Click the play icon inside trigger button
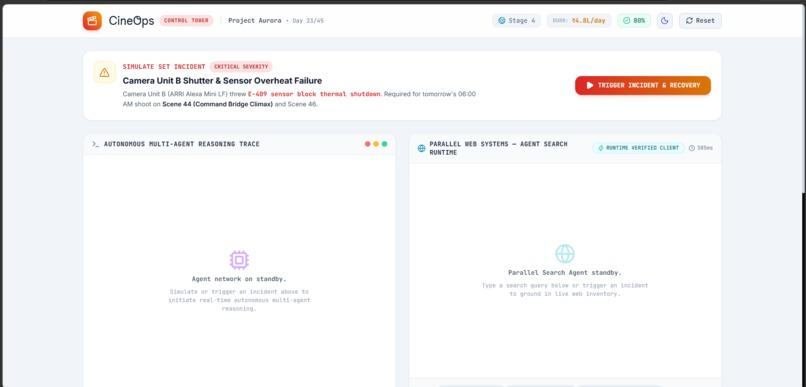This screenshot has height=387, width=806. click(590, 85)
